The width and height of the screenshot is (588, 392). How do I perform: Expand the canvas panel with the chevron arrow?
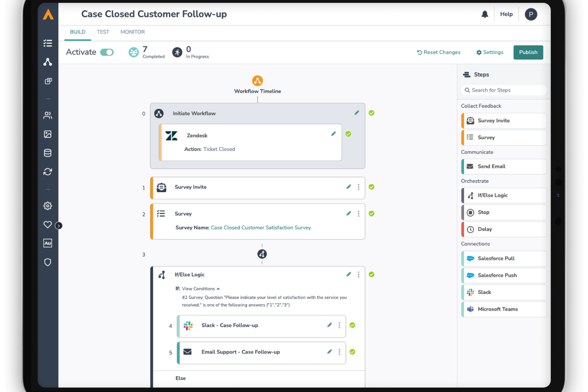[59, 225]
